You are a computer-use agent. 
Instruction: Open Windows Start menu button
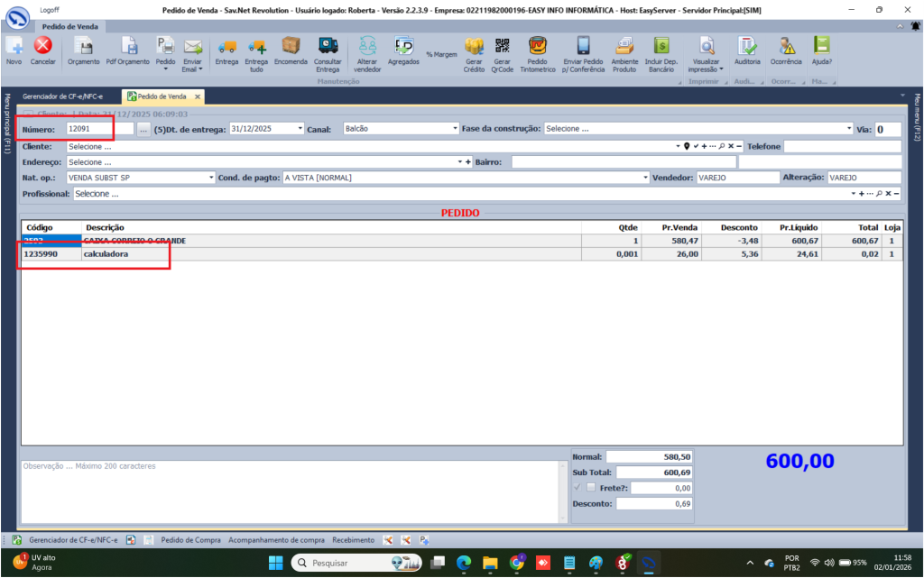coord(274,563)
